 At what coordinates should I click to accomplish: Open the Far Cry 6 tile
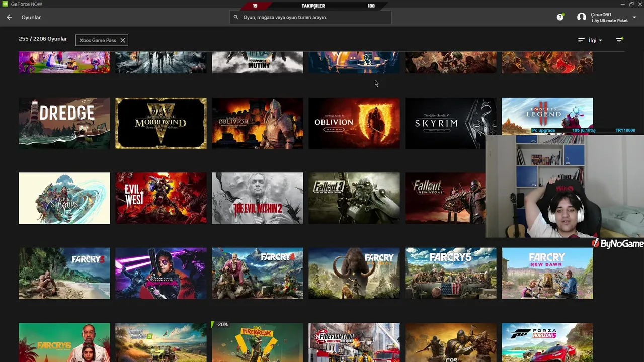click(x=64, y=342)
